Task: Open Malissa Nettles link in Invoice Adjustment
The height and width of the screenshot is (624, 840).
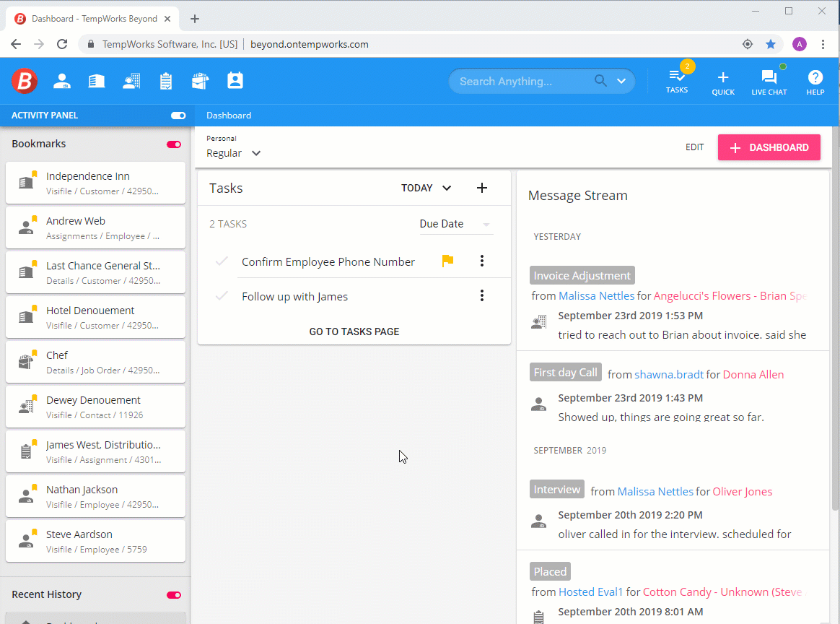Action: click(596, 296)
